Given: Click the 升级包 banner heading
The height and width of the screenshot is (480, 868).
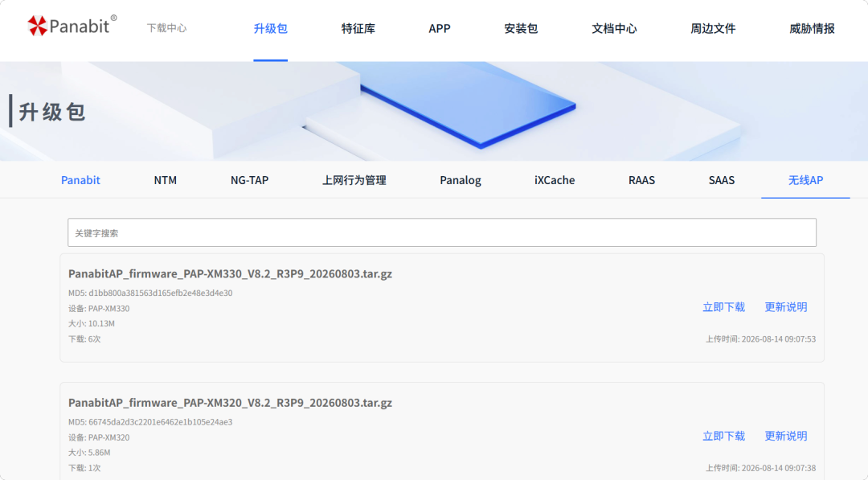Looking at the screenshot, I should click(x=52, y=112).
